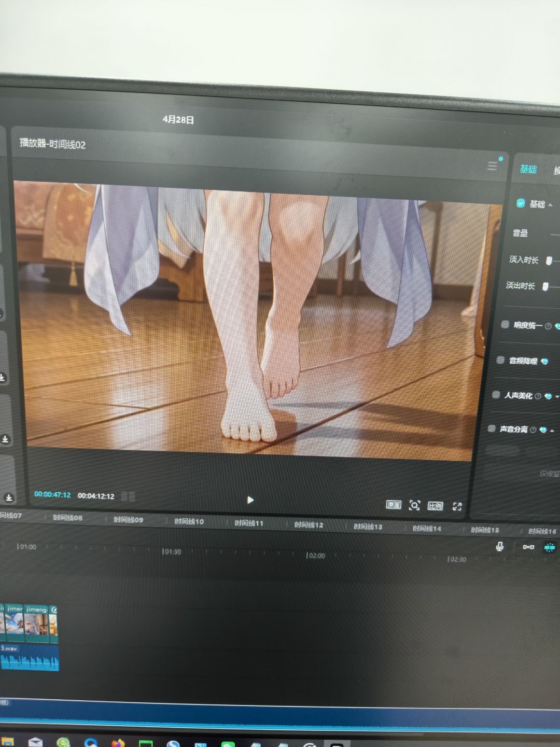This screenshot has height=747, width=560.
Task: Expand the 人声美化 section arrow
Action: (x=557, y=397)
